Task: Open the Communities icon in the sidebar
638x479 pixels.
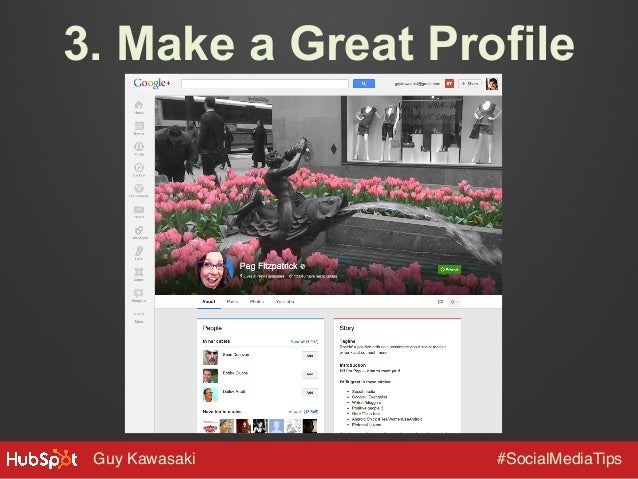Action: tap(139, 188)
